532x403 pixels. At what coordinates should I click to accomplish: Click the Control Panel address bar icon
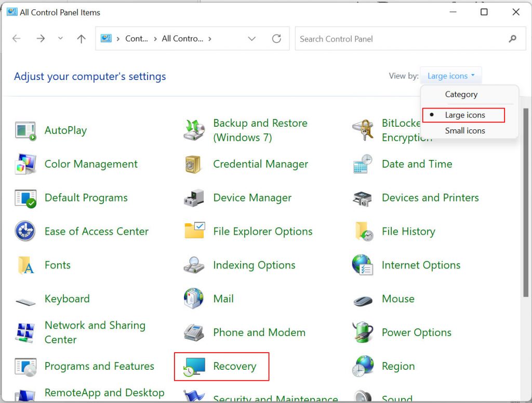pos(106,38)
